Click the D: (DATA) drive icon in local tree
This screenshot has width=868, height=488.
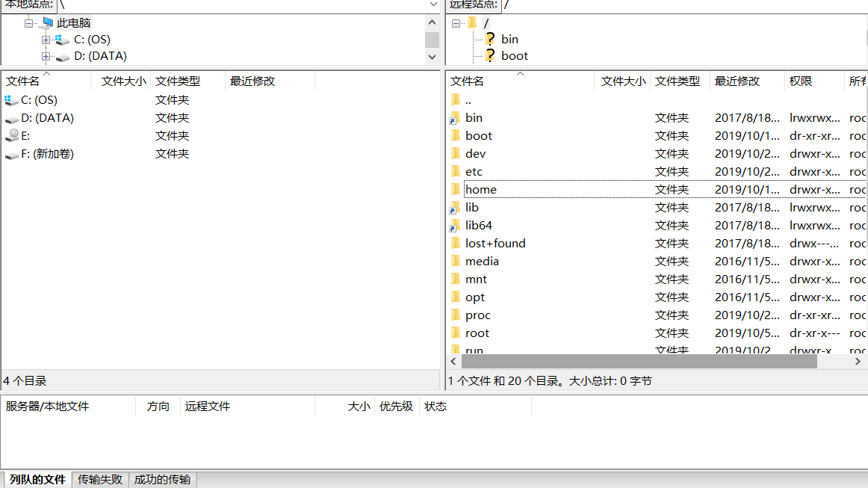point(63,57)
